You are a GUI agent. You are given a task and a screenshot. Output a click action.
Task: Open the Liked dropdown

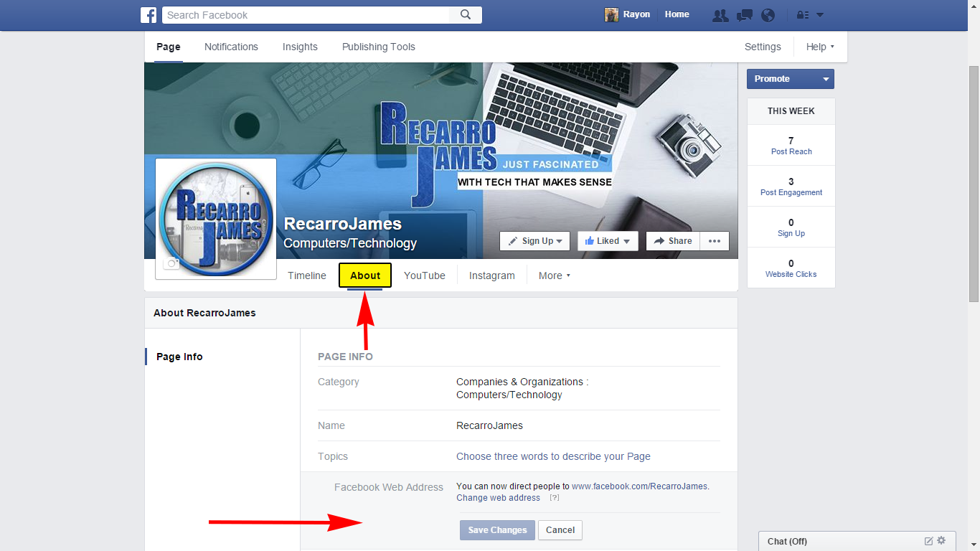pos(608,241)
